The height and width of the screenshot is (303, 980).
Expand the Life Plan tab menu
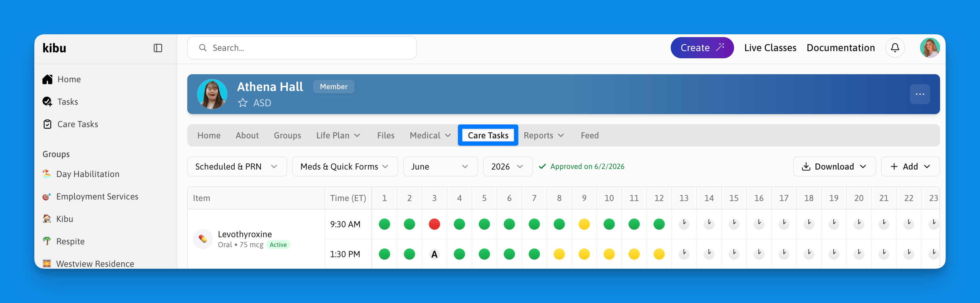click(x=338, y=135)
